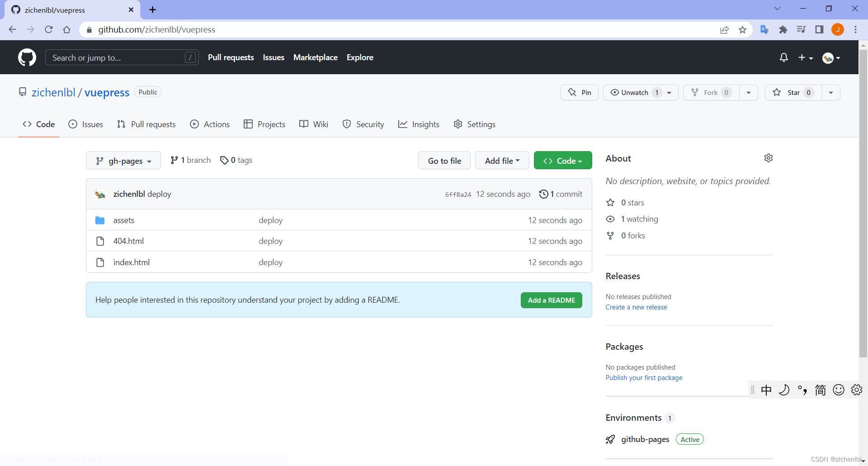Open the IME settings gear
This screenshot has width=868, height=466.
click(x=857, y=390)
